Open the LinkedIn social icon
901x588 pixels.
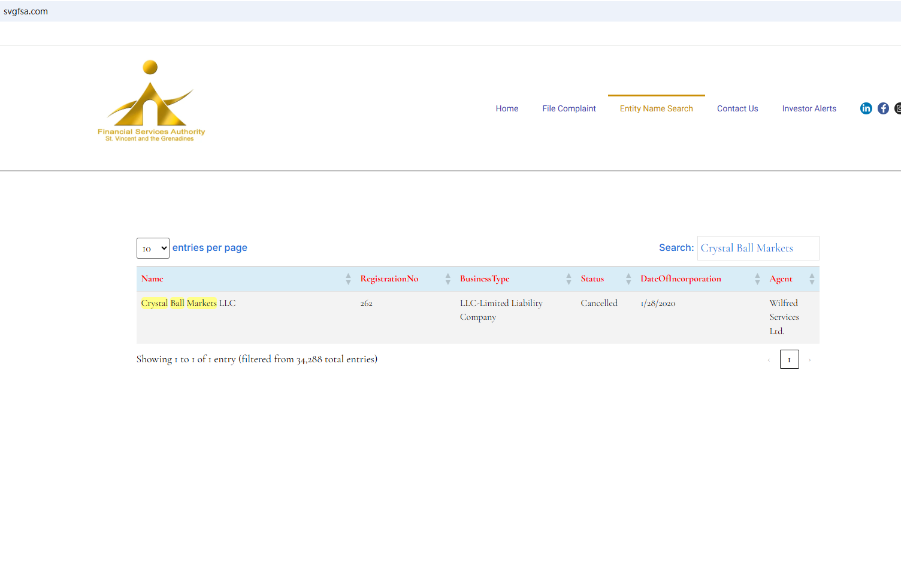point(866,108)
